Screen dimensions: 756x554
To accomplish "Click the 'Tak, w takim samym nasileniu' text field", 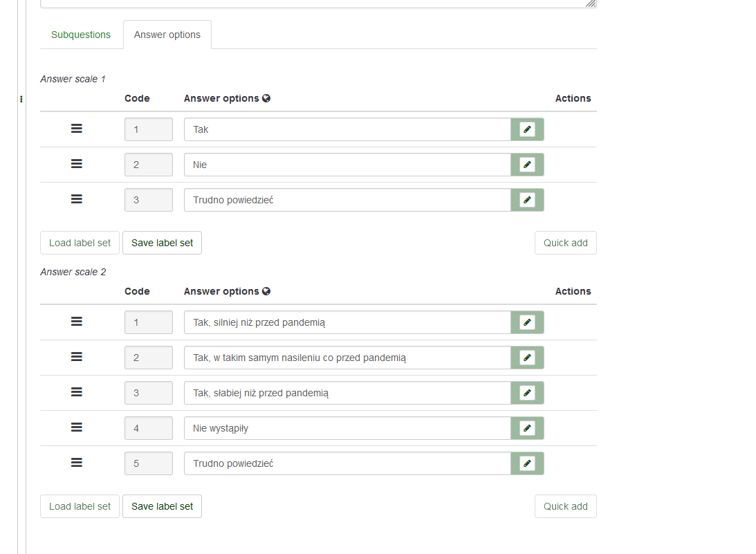I will pyautogui.click(x=347, y=358).
